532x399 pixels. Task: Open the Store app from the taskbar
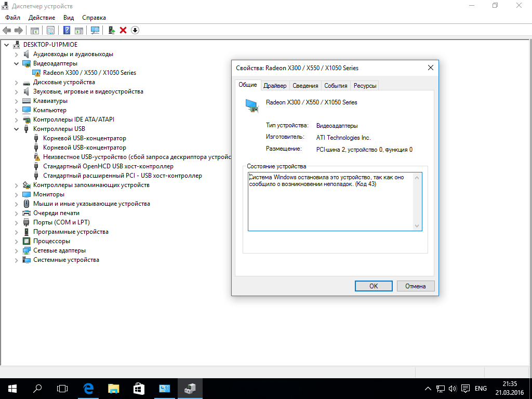139,389
